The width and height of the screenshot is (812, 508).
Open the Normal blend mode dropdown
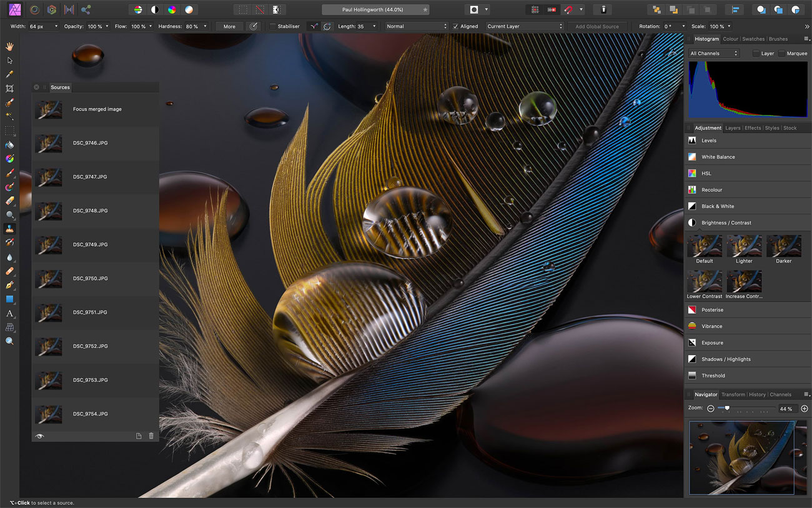pyautogui.click(x=415, y=26)
